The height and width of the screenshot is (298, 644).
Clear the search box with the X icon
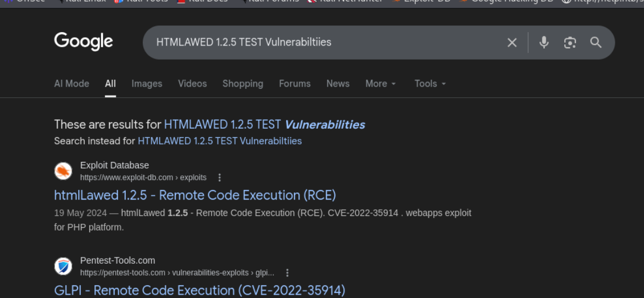point(512,43)
